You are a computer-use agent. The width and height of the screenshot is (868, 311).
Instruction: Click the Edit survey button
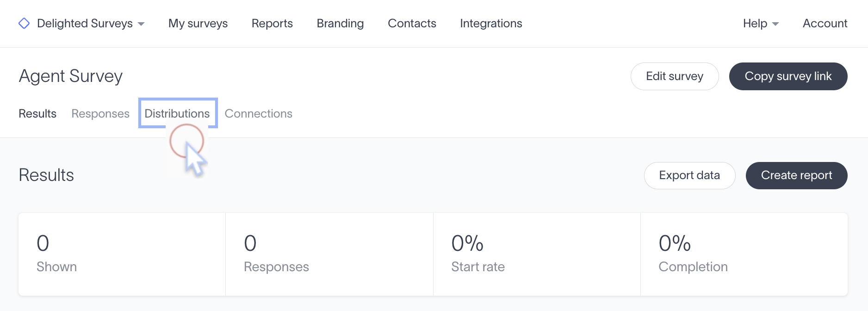pyautogui.click(x=675, y=76)
